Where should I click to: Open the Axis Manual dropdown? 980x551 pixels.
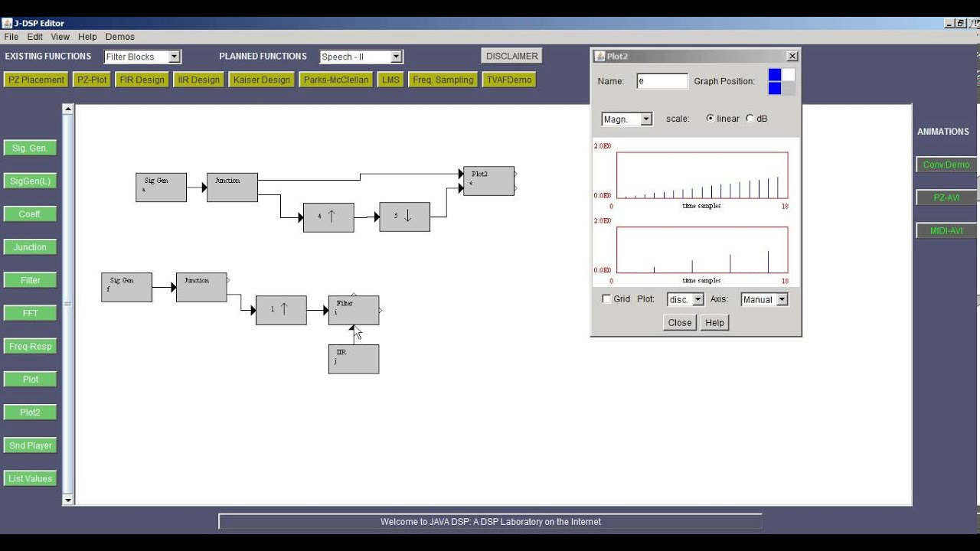(764, 299)
